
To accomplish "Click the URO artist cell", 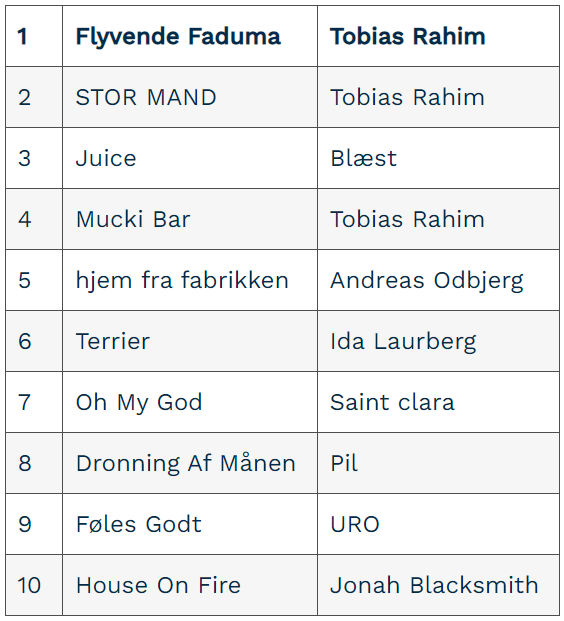I will point(438,524).
